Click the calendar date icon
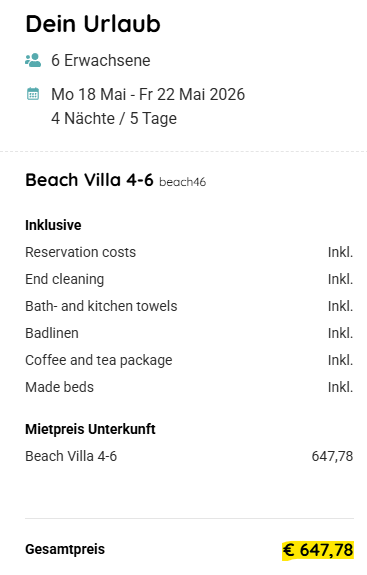The width and height of the screenshot is (367, 575). click(33, 94)
